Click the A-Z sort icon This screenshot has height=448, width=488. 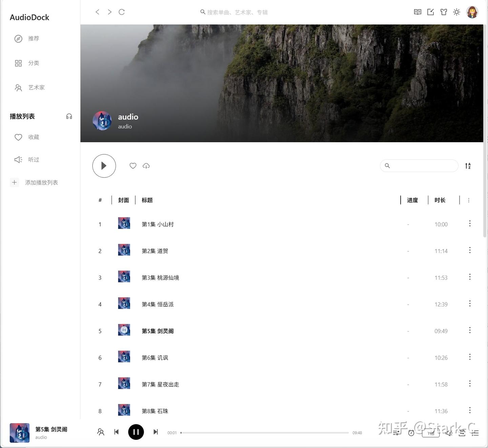(x=468, y=166)
